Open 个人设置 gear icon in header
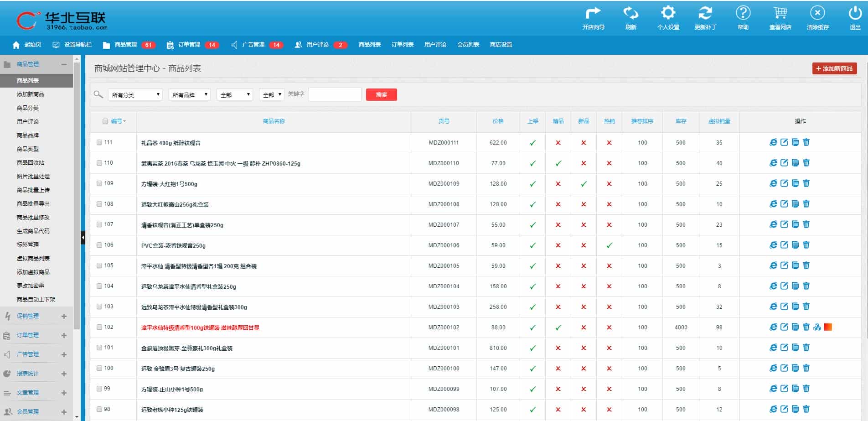The width and height of the screenshot is (868, 421). [668, 13]
